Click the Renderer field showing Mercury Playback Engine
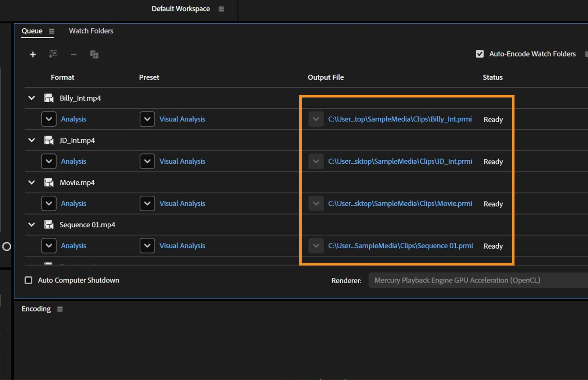588x380 pixels. click(457, 280)
